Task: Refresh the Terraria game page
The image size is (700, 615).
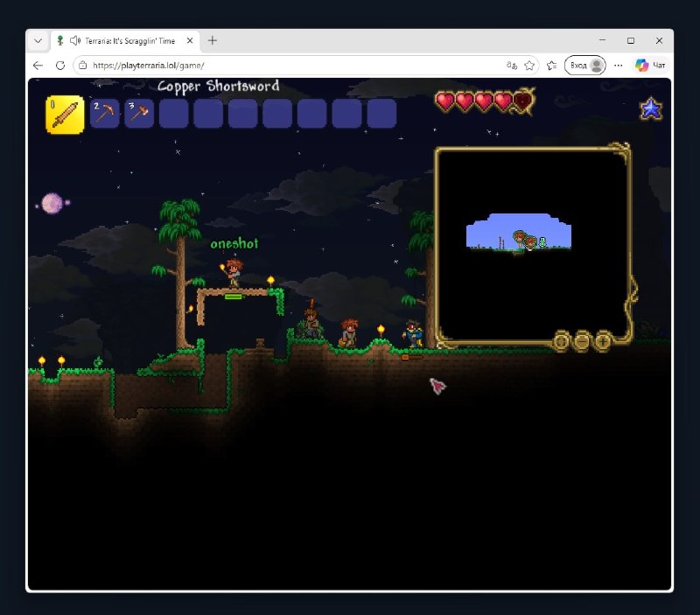Action: coord(60,65)
